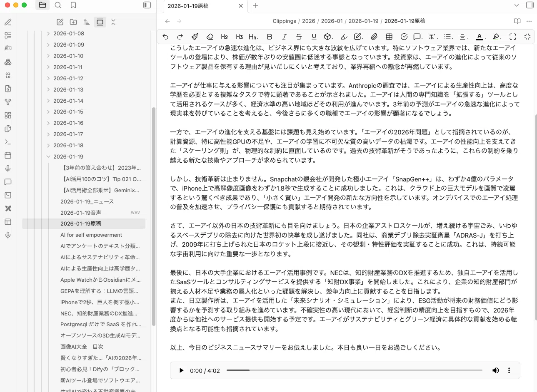537x392 pixels.
Task: Click the git branch icon in the ribbon
Action: click(8, 102)
